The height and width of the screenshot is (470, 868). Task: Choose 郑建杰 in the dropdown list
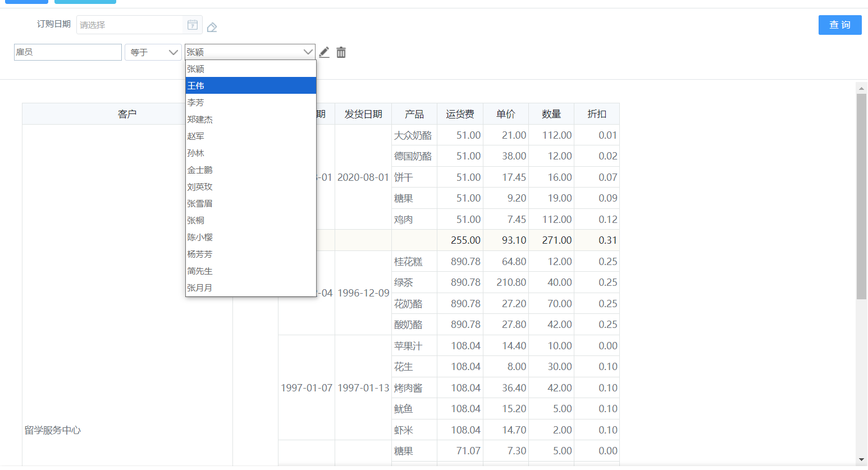point(250,119)
